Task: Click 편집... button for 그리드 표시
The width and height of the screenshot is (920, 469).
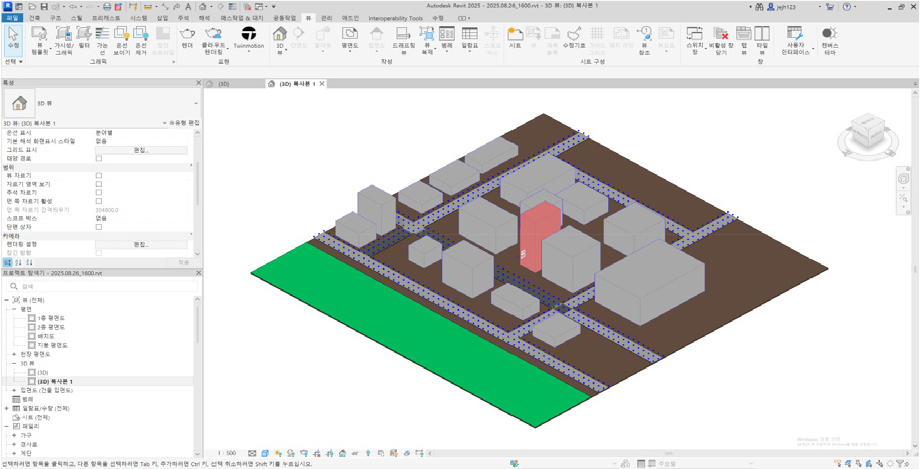Action: (x=141, y=150)
